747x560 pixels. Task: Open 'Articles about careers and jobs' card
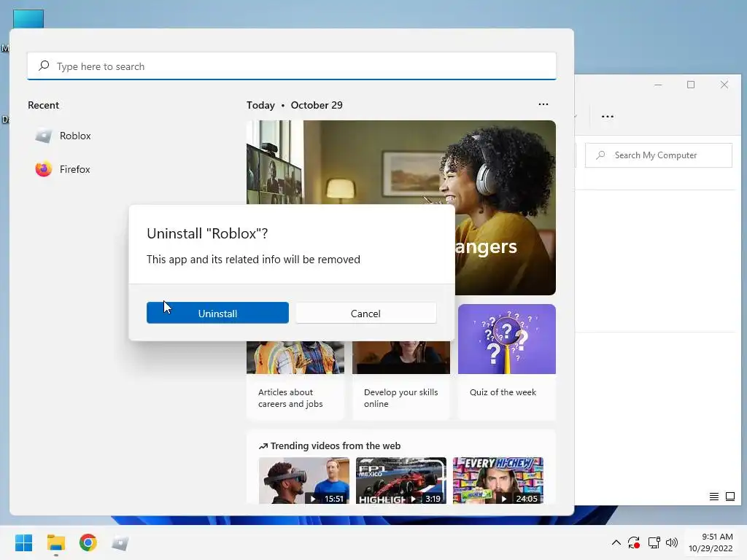295,381
